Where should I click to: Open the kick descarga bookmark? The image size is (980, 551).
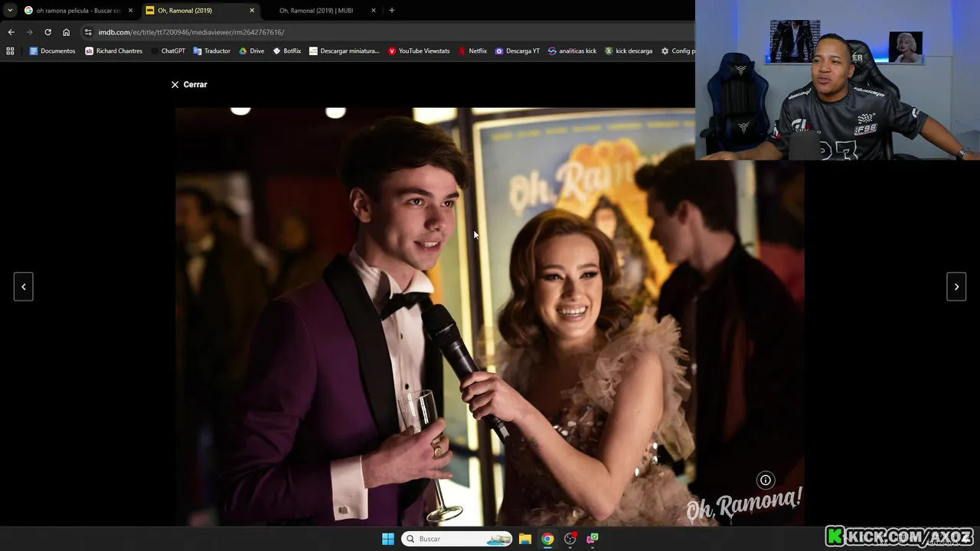click(x=628, y=51)
